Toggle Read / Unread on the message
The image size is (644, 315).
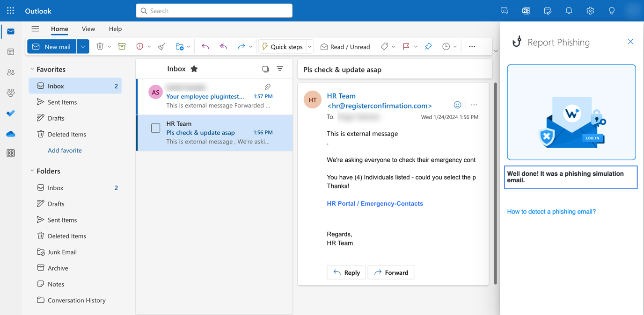click(345, 46)
